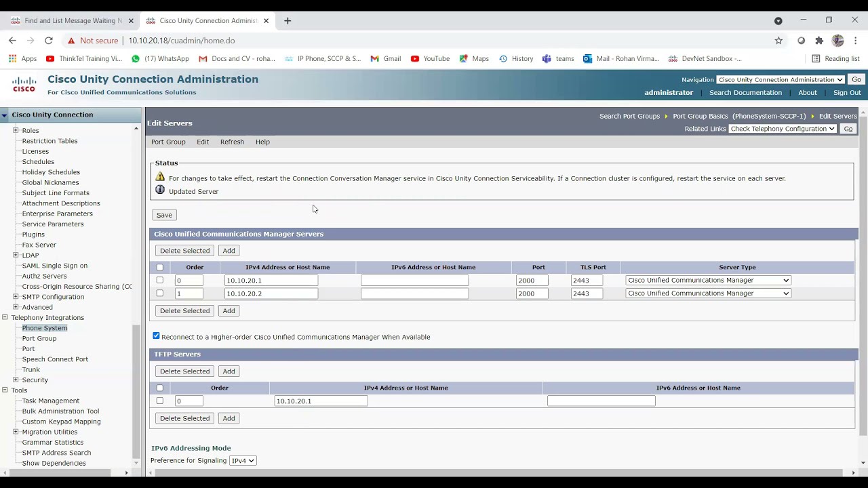Open the ThinkTel Training bookmark
The image size is (868, 488).
[x=84, y=59]
